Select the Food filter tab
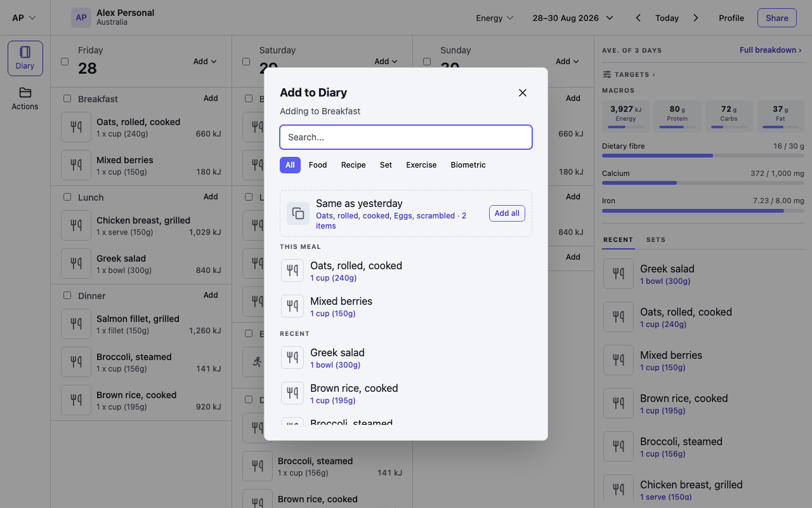Viewport: 812px width, 508px height. [318, 165]
